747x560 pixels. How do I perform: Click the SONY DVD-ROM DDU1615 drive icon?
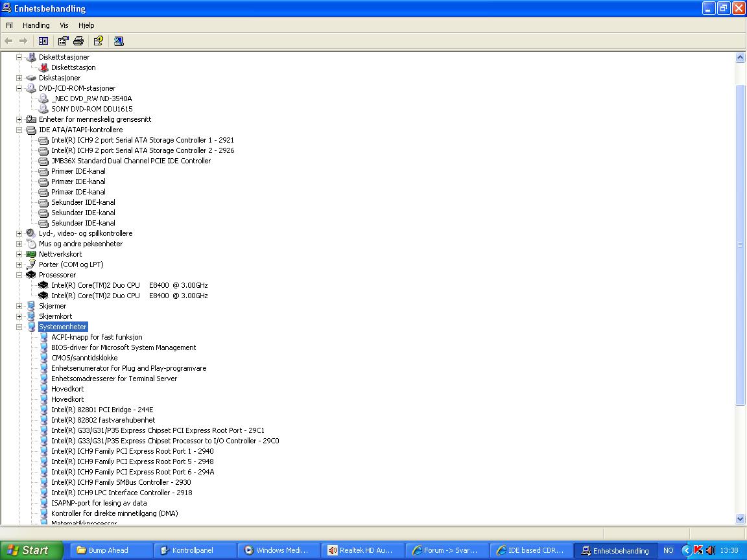(43, 109)
